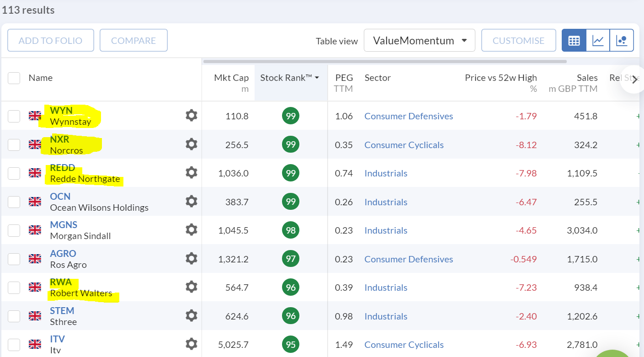Click the 98 Stock Rank badge for Morgan Sindall

291,230
